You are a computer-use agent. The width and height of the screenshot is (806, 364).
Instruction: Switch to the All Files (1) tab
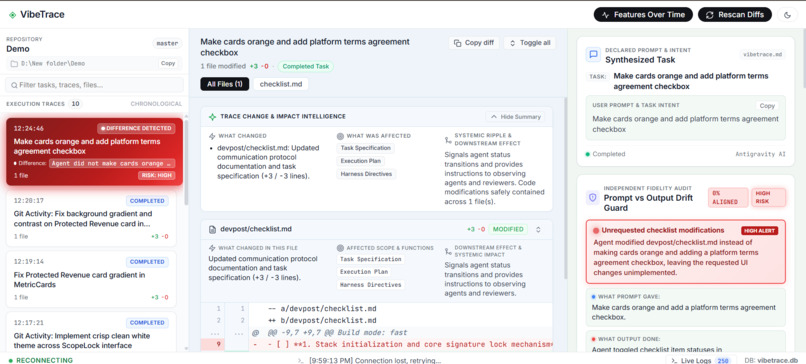pyautogui.click(x=225, y=84)
